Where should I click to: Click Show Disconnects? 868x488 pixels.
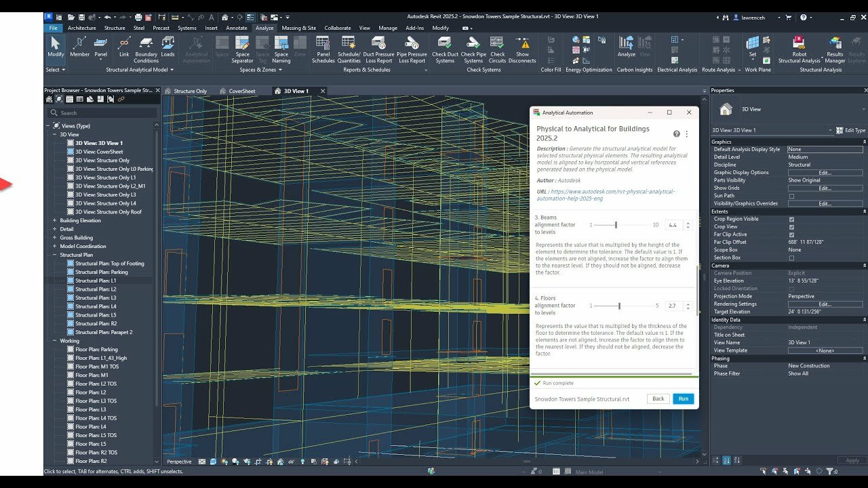[522, 50]
